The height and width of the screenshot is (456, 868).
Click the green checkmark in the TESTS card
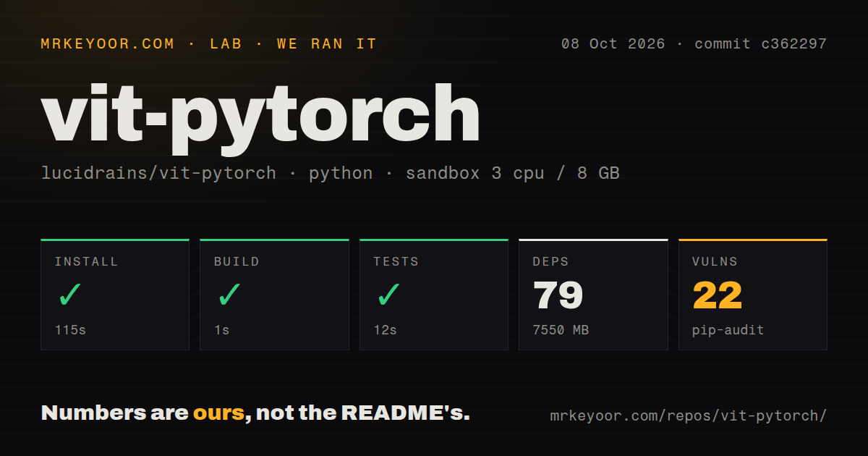pos(388,295)
